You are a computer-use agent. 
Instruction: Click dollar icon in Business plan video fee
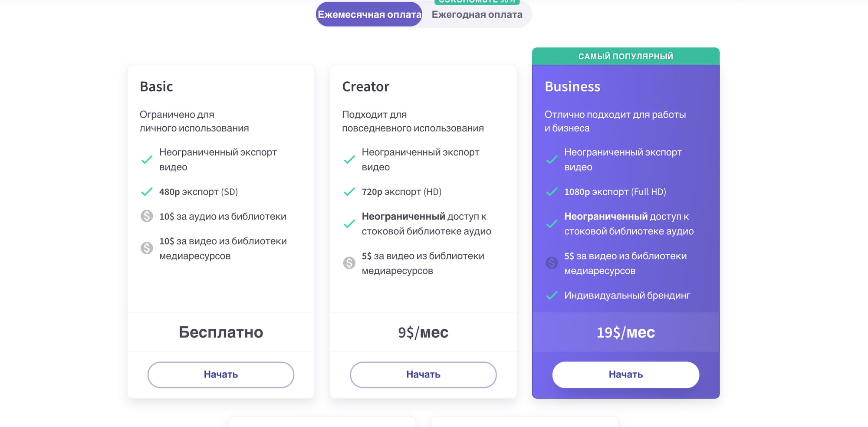552,263
